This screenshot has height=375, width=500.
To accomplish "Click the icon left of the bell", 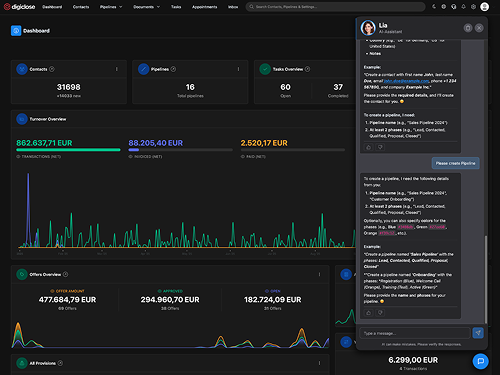I will [x=454, y=7].
